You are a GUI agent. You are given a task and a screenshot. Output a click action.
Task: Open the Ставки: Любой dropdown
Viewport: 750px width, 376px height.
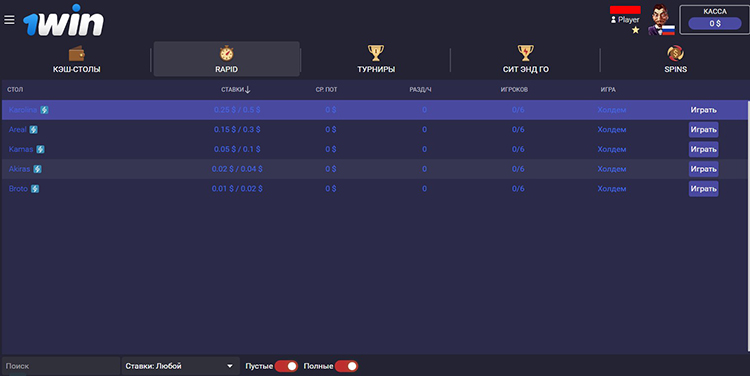180,366
